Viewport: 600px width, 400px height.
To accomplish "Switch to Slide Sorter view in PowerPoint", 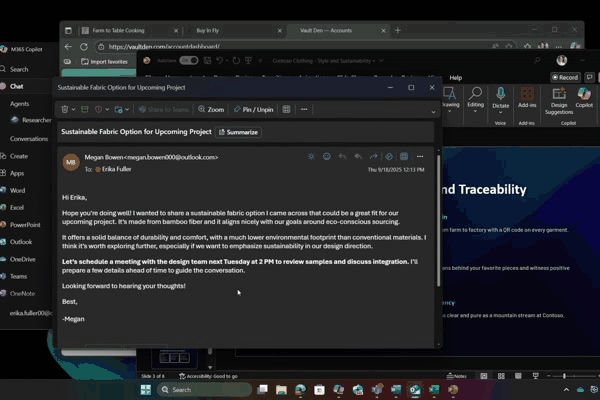I will (x=501, y=376).
